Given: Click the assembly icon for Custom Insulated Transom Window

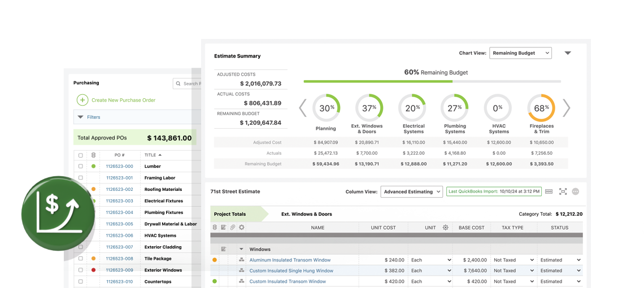Looking at the screenshot, I should 242,281.
